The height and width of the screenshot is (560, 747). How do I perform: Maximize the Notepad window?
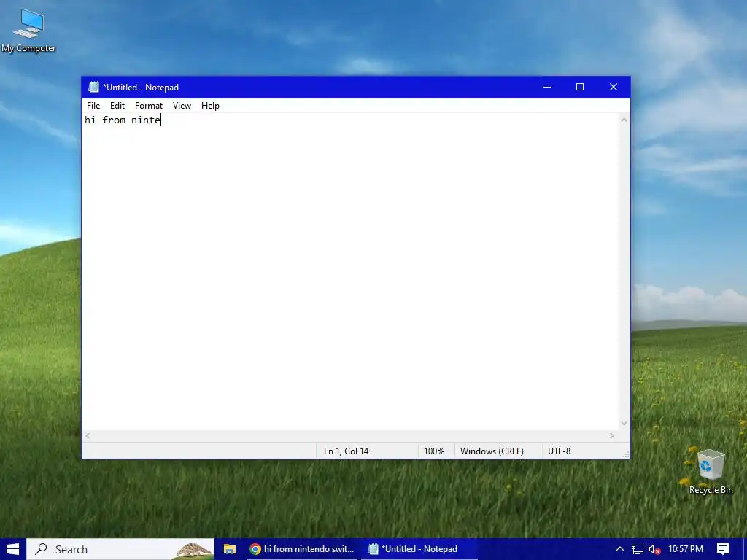click(x=580, y=87)
